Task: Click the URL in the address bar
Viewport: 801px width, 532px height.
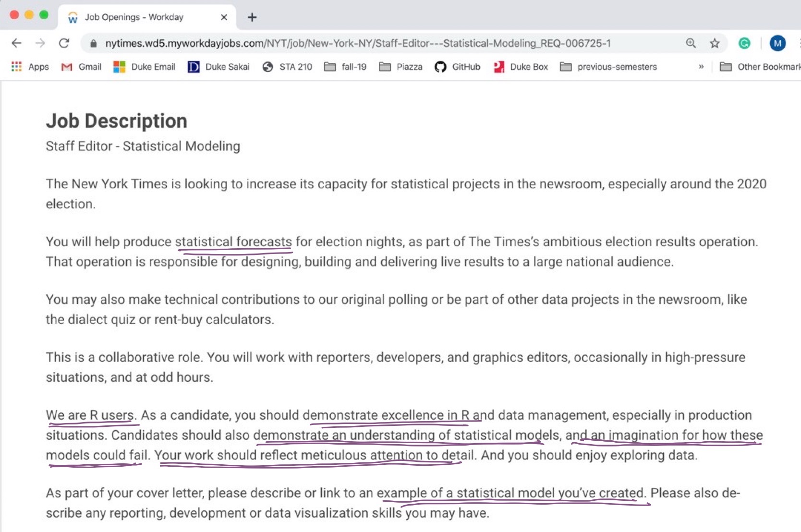Action: point(358,43)
